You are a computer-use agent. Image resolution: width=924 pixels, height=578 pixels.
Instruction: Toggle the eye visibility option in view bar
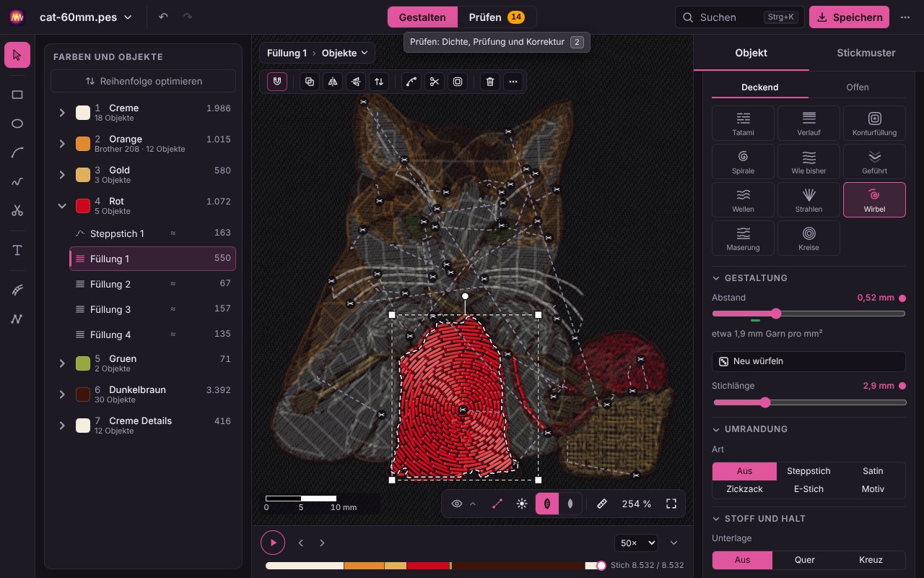[457, 504]
